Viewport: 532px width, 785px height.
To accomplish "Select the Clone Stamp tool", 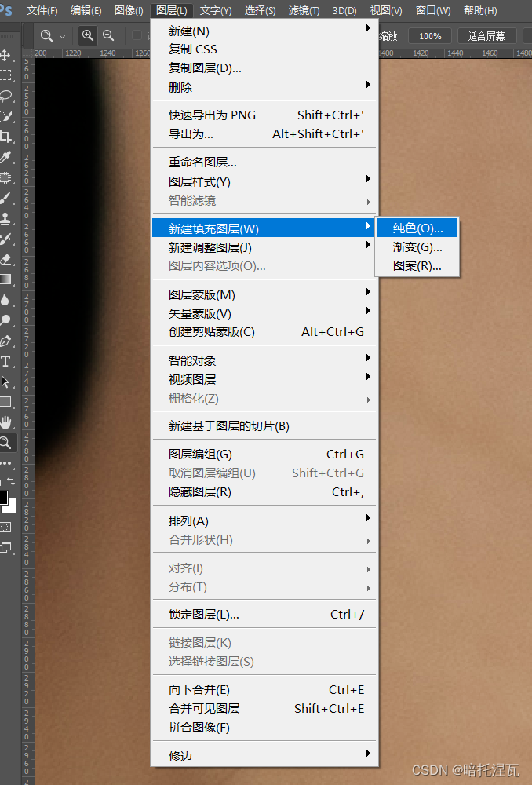I will (x=5, y=218).
